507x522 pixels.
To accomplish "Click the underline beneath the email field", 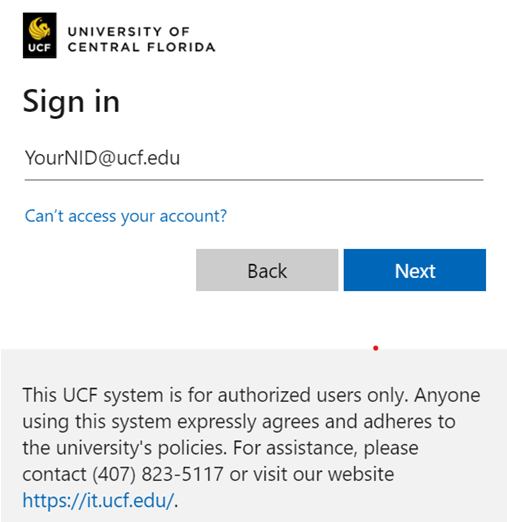I will pyautogui.click(x=254, y=180).
